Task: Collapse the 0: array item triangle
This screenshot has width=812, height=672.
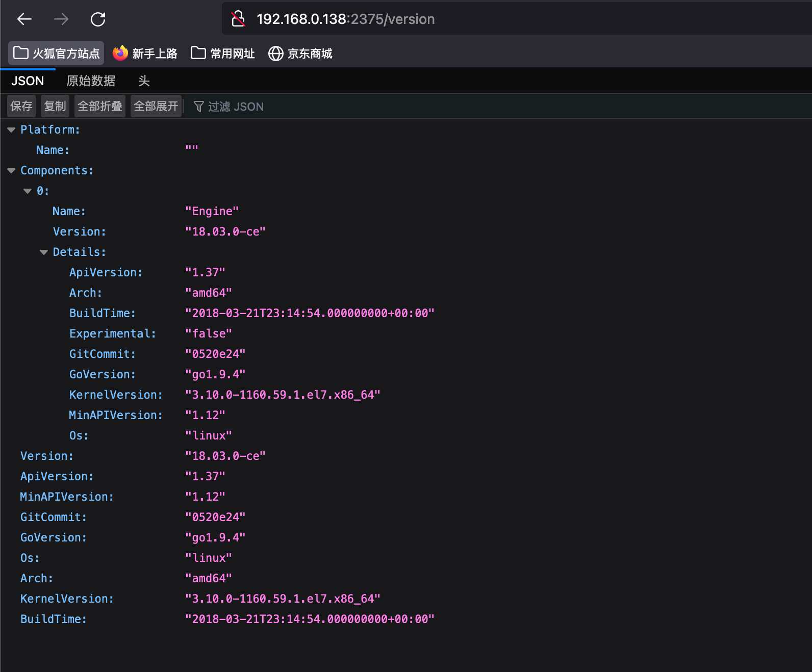Action: 28,191
